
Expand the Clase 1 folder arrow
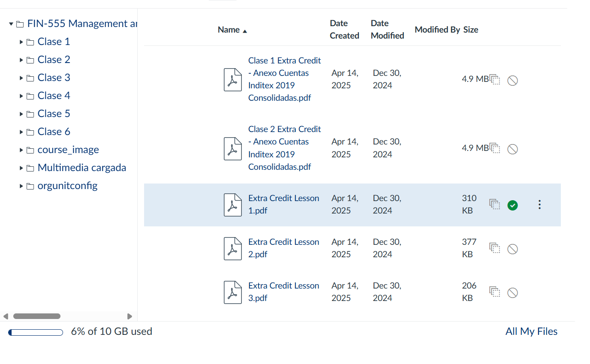tap(21, 42)
